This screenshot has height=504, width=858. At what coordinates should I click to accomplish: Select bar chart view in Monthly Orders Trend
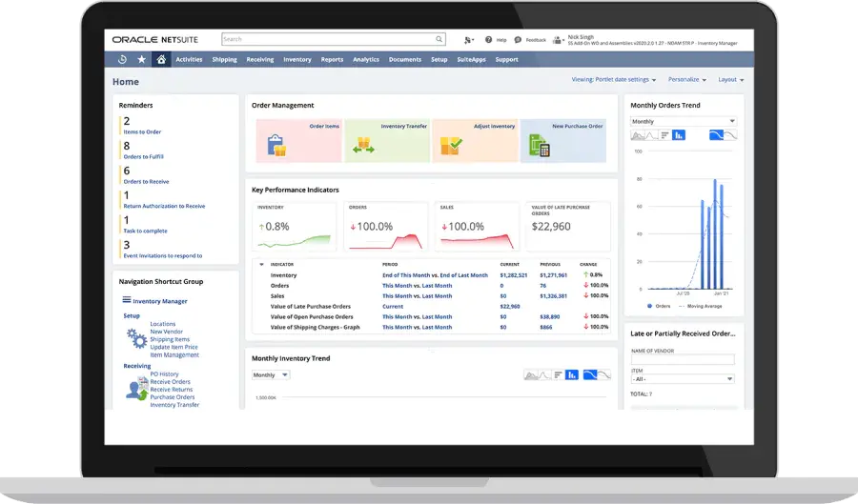pyautogui.click(x=679, y=135)
